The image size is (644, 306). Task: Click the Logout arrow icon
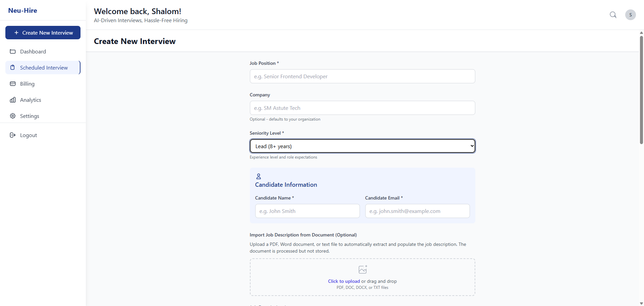12,135
